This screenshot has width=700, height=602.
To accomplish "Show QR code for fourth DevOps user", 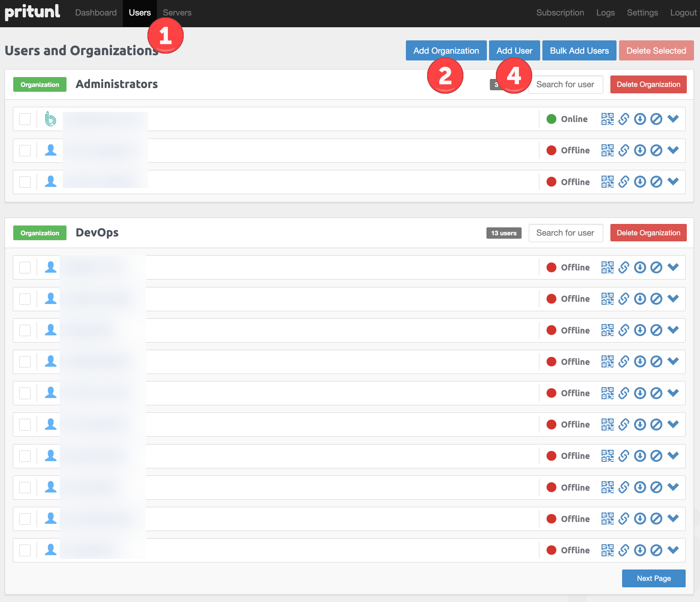I will tap(607, 361).
